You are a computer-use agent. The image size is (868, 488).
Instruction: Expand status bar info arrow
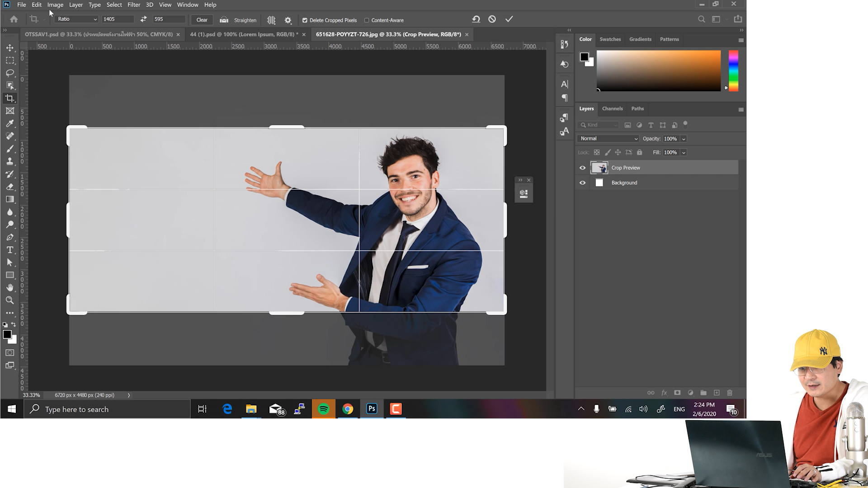(x=129, y=395)
